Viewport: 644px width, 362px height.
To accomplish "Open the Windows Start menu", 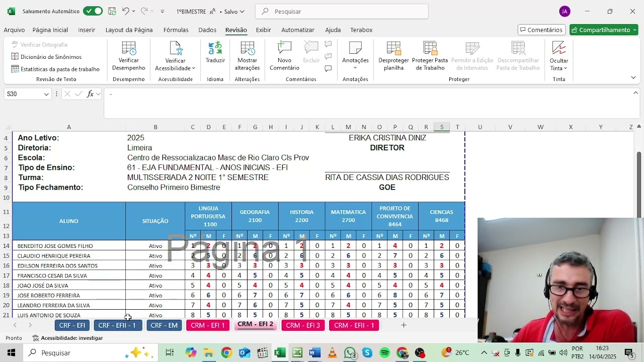I will [x=11, y=353].
